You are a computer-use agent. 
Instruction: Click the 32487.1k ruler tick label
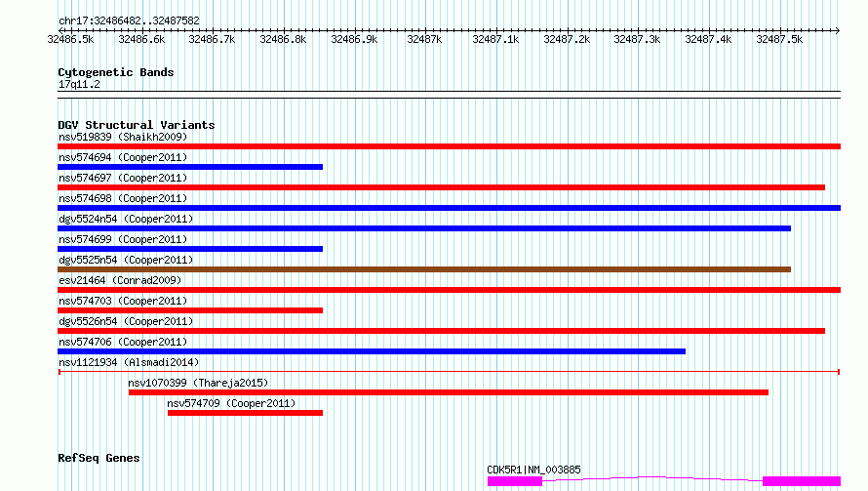(495, 39)
